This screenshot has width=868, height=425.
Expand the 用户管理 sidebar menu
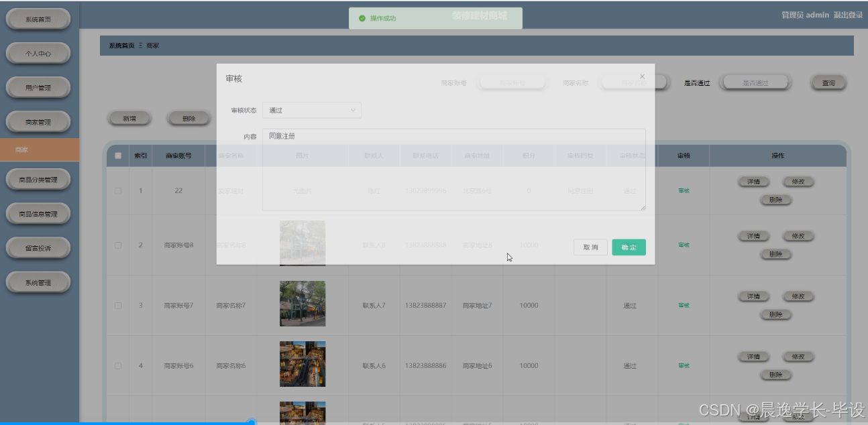tap(38, 88)
